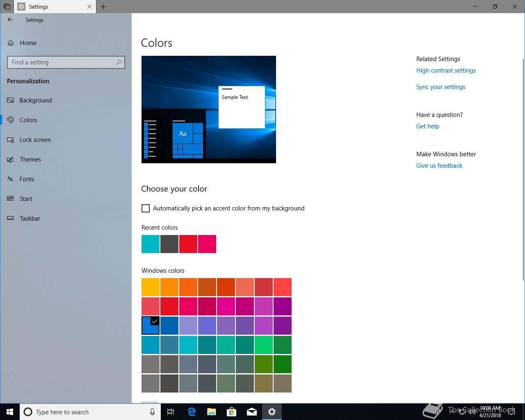This screenshot has width=525, height=420.
Task: Go to Background personalization page
Action: [36, 100]
